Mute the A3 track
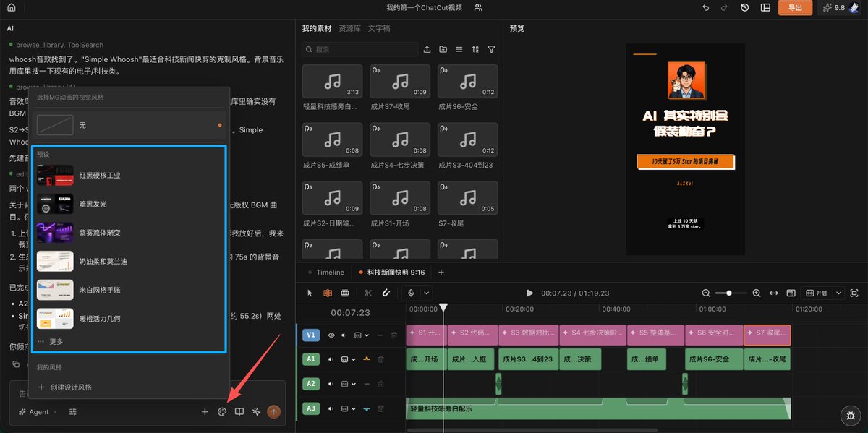This screenshot has height=433, width=868. point(332,408)
